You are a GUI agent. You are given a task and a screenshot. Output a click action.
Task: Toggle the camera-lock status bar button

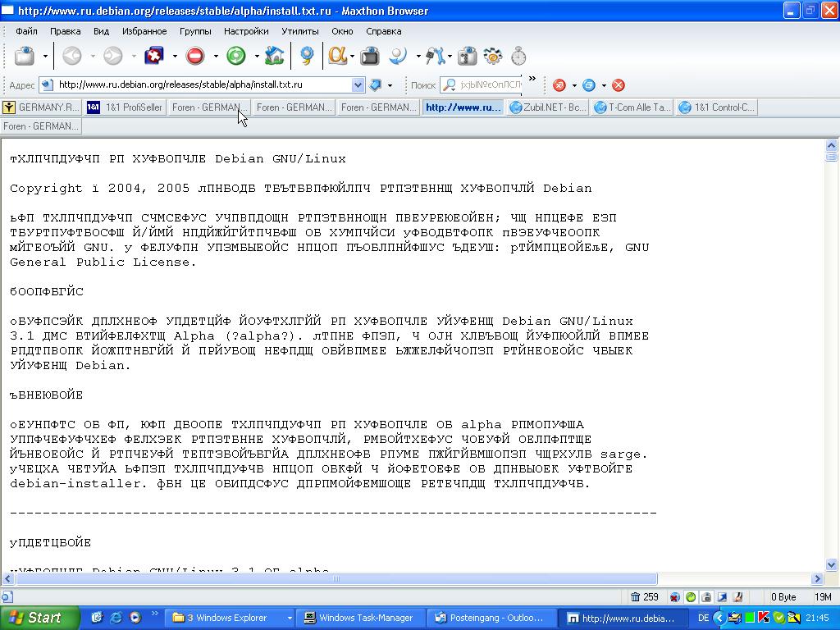[706, 597]
